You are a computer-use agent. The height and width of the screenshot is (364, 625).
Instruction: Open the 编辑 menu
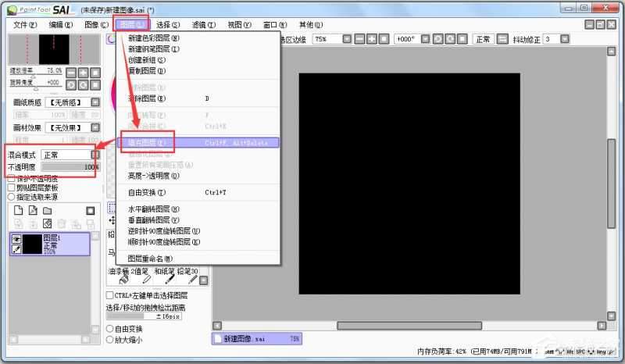tap(61, 25)
